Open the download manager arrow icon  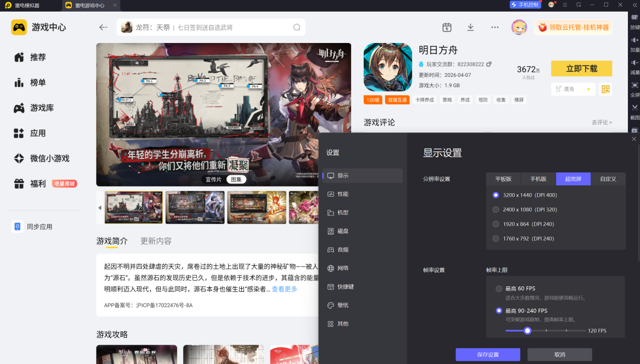tap(471, 27)
